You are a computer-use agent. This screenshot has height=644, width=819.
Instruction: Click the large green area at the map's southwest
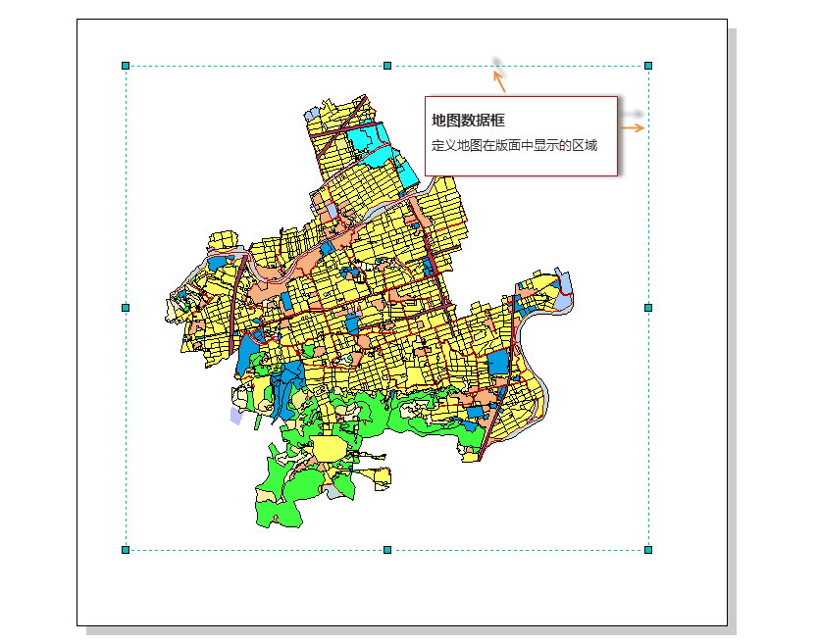point(284,487)
